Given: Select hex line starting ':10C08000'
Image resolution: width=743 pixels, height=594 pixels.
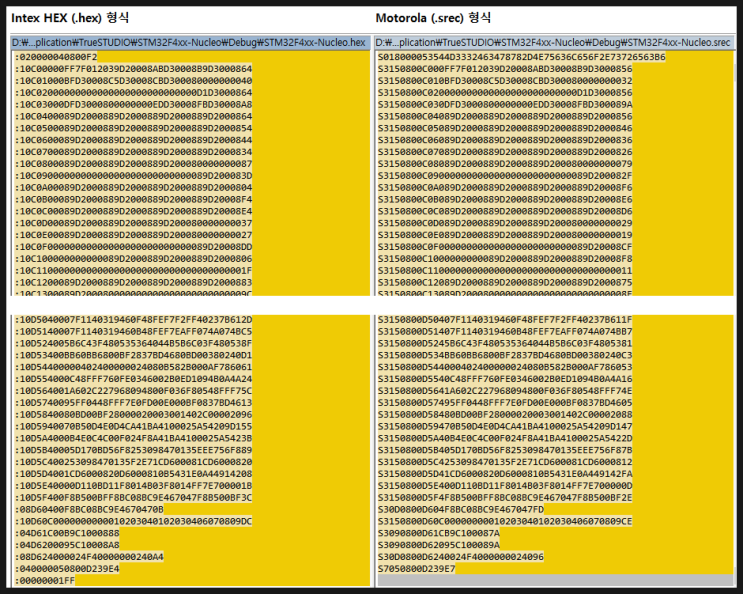Looking at the screenshot, I should 133,164.
